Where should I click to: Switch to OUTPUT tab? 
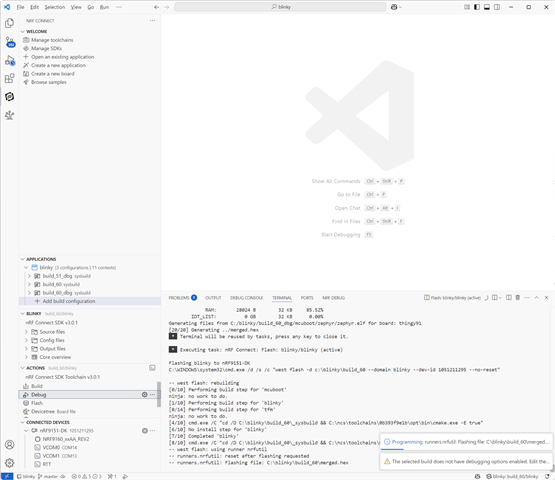(x=213, y=298)
